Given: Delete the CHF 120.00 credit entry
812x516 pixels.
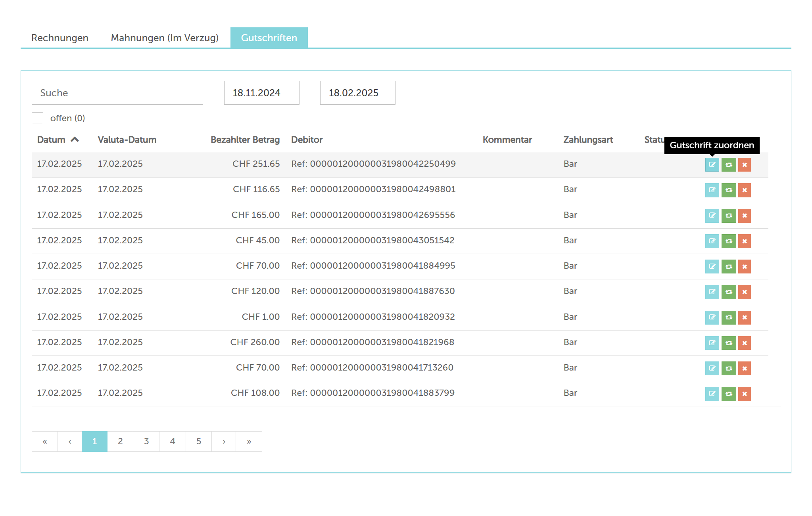Looking at the screenshot, I should point(745,292).
